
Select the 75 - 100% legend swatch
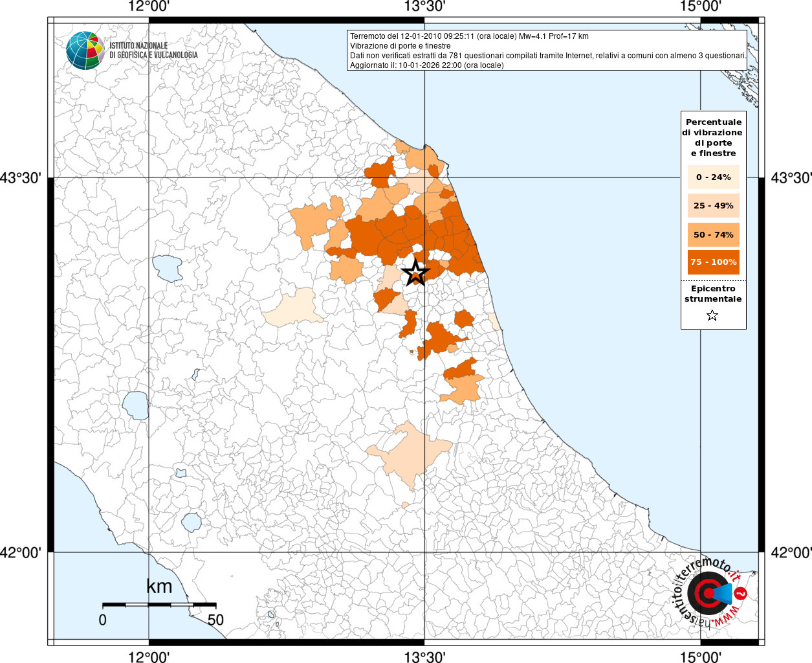coord(714,262)
